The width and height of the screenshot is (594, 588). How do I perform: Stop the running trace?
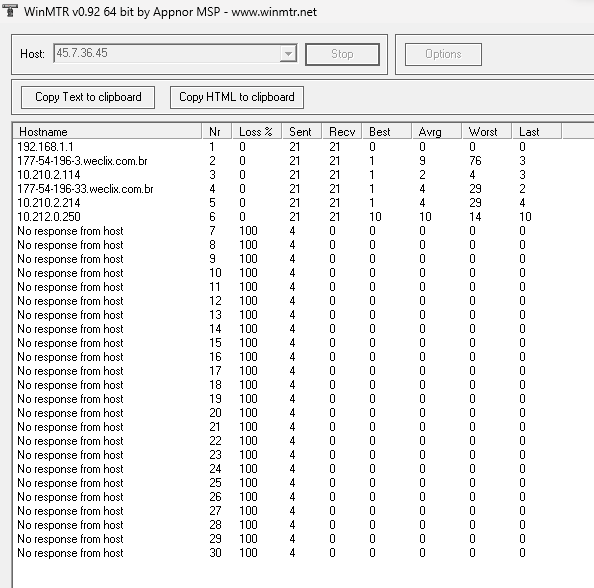[342, 54]
